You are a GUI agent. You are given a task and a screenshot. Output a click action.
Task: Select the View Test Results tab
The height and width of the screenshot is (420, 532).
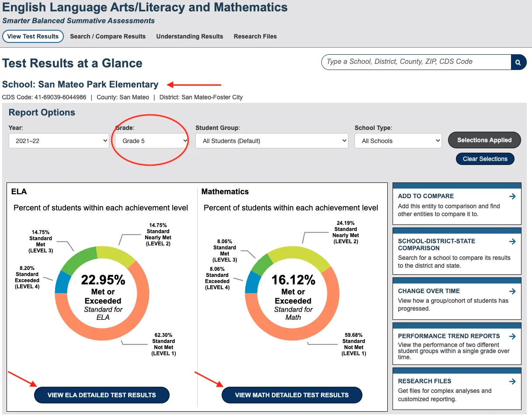click(33, 36)
